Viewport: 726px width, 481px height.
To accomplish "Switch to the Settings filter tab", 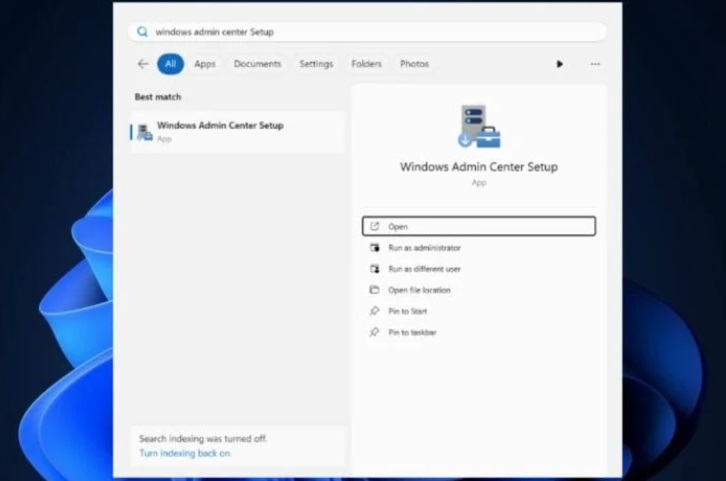I will [316, 64].
